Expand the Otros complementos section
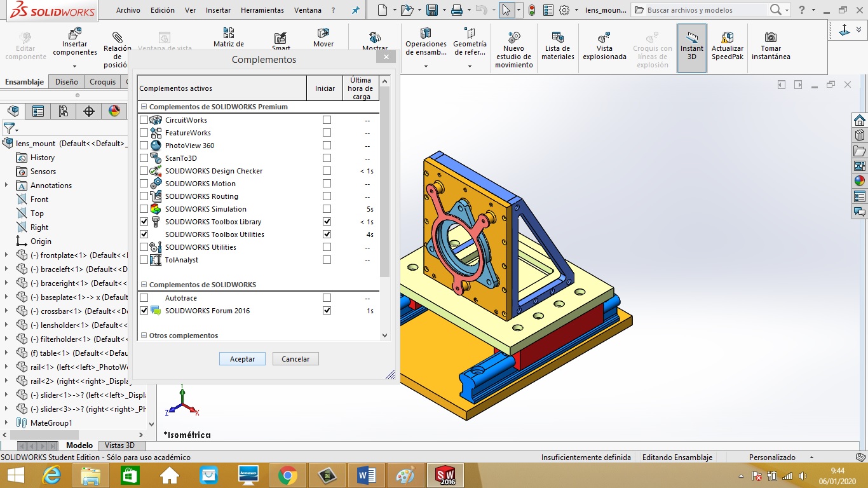Viewport: 868px width, 488px height. coord(143,335)
